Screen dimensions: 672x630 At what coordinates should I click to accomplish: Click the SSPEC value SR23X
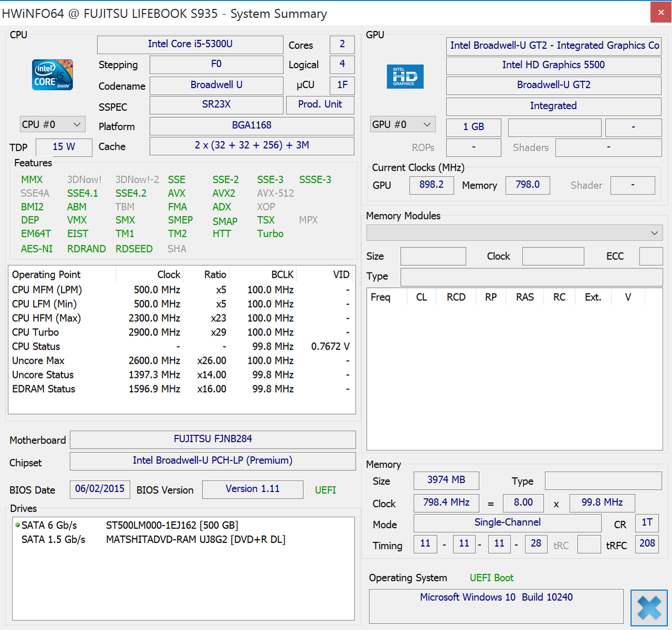(x=216, y=104)
